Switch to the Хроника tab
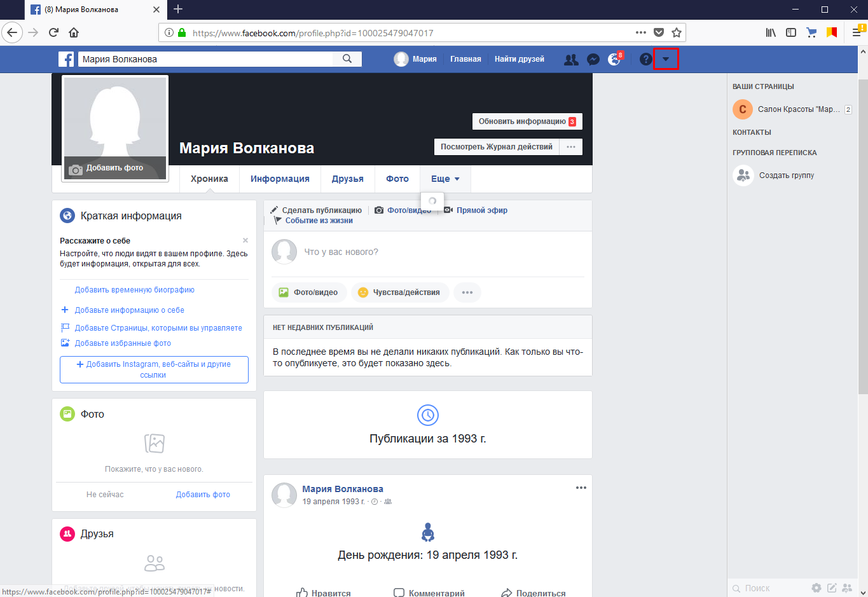868x597 pixels. (x=209, y=179)
